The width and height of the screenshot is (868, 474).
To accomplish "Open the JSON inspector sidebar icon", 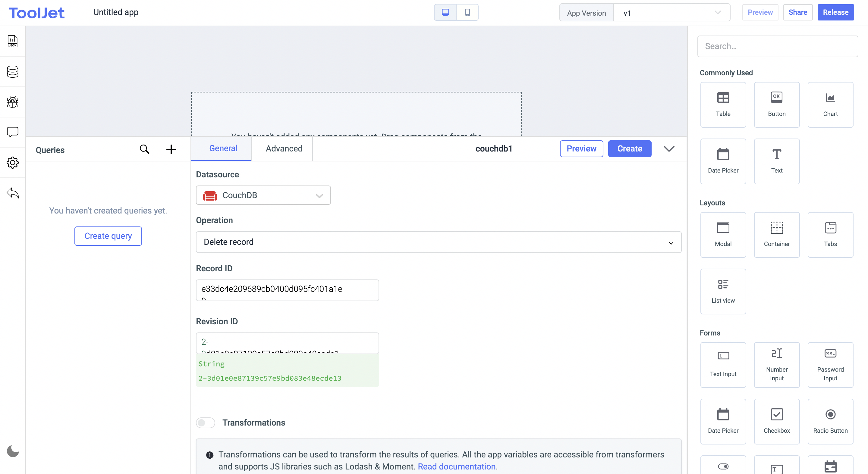I will pos(12,41).
